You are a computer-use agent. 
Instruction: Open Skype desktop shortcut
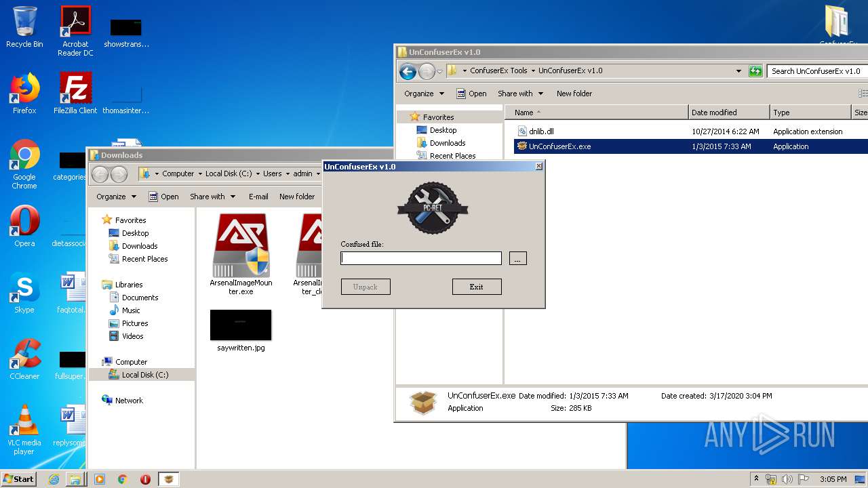(24, 293)
